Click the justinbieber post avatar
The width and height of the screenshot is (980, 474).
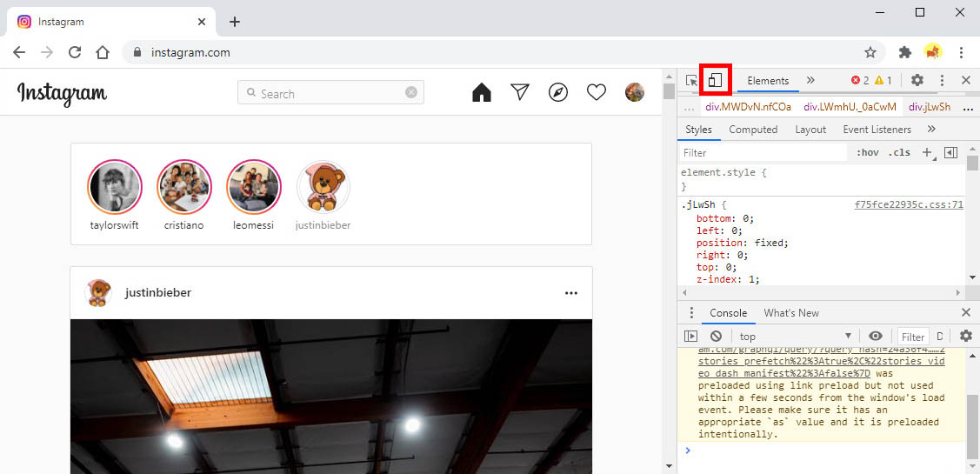(x=98, y=292)
